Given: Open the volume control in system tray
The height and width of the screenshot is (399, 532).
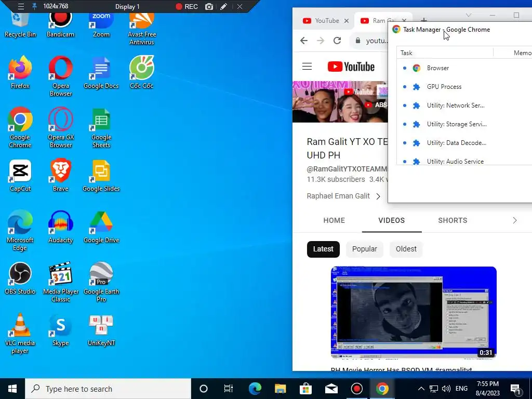Looking at the screenshot, I should coord(446,389).
